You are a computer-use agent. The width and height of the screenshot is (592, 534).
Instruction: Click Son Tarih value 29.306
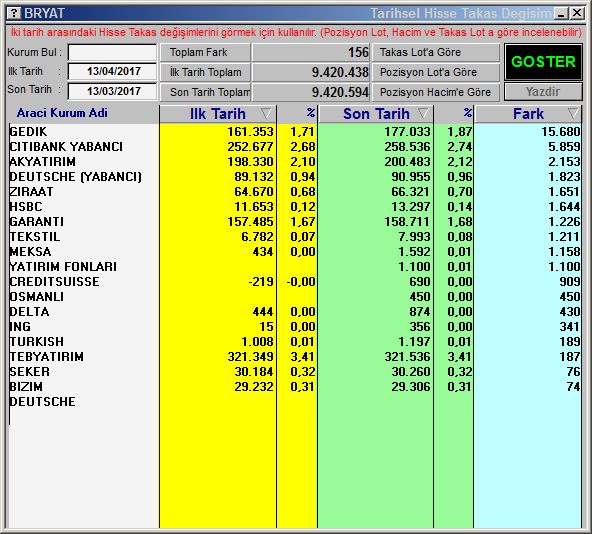(x=411, y=387)
